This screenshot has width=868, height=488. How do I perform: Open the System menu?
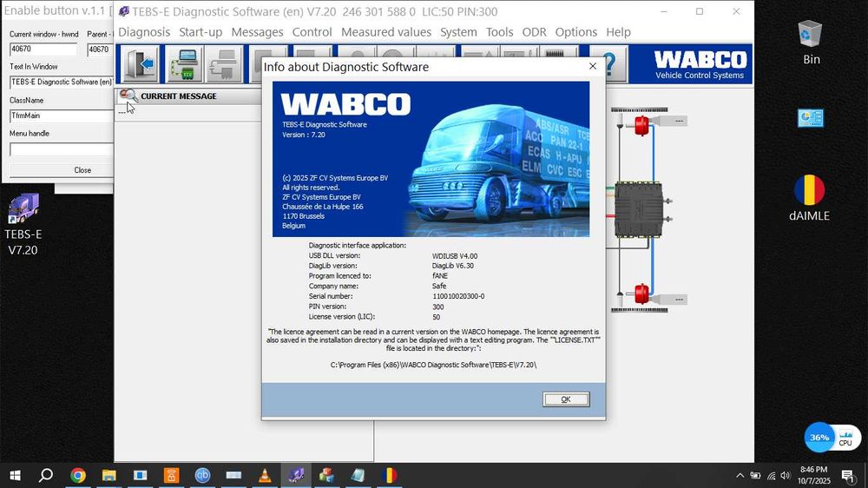[x=458, y=32]
